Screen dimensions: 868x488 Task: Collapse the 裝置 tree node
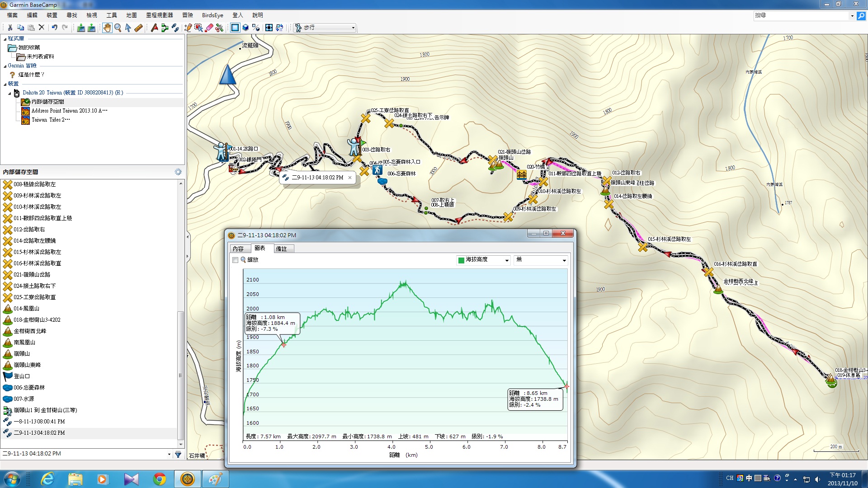(5, 84)
